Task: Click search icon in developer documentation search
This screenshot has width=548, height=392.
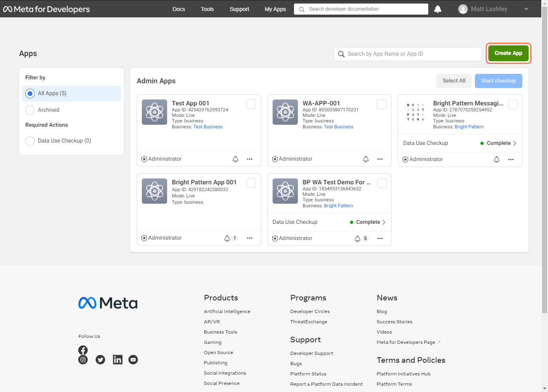Action: tap(302, 9)
